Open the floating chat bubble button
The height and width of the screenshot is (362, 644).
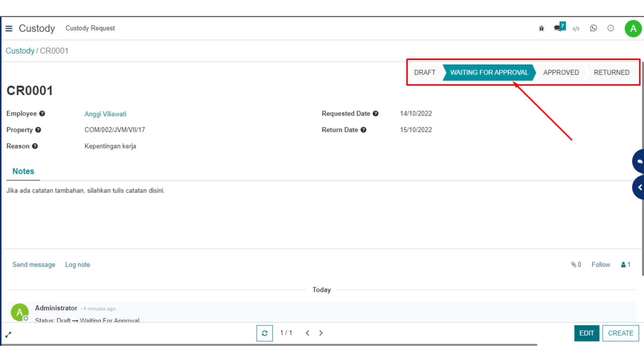coord(638,161)
